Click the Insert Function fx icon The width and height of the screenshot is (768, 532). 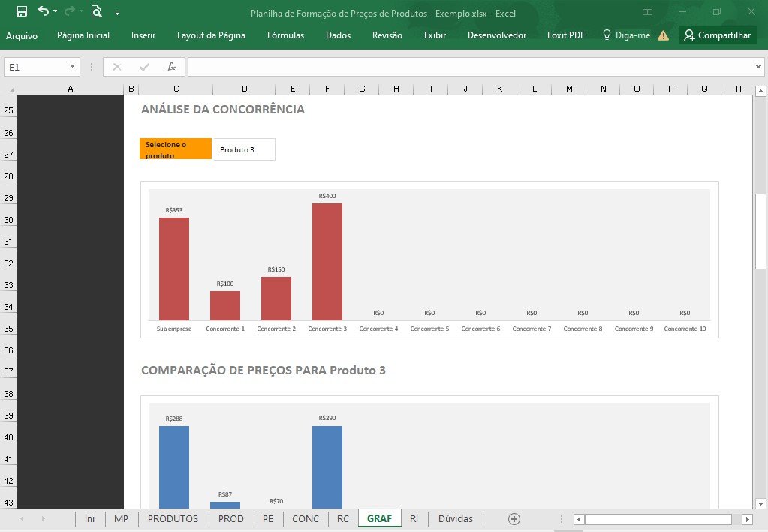tap(171, 67)
